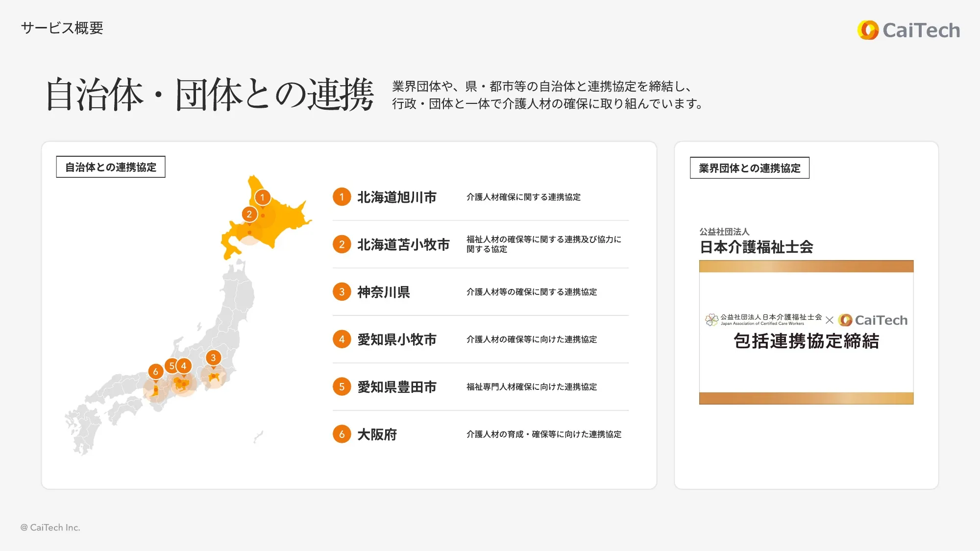Click the 日本介護福祉士会 flower logo in banner

coord(711,320)
